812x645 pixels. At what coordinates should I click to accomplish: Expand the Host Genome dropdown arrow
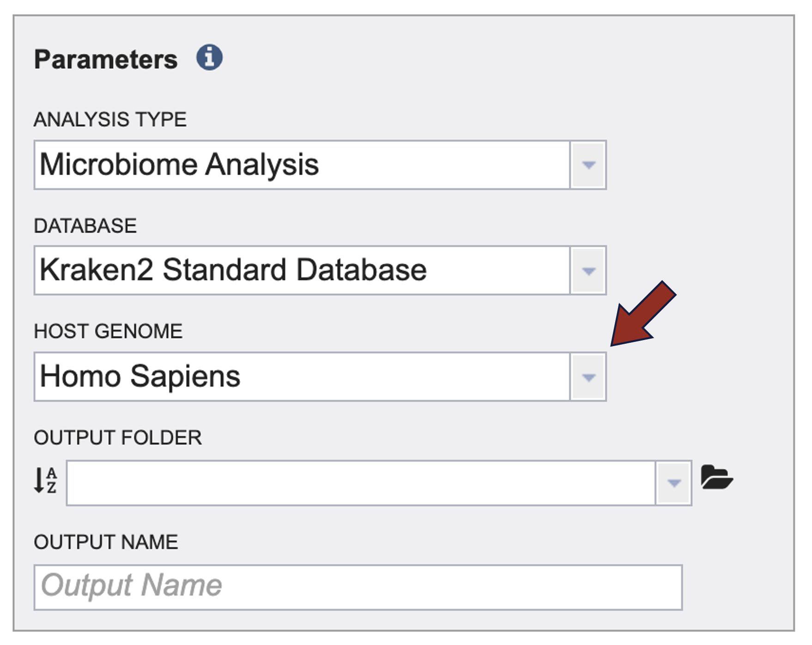[588, 377]
